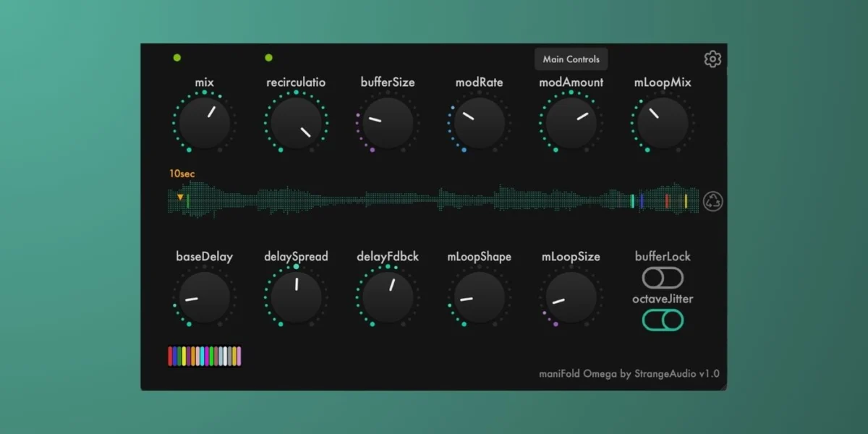Click the yellow marker in the waveform
The height and width of the screenshot is (434, 868).
[x=686, y=201]
